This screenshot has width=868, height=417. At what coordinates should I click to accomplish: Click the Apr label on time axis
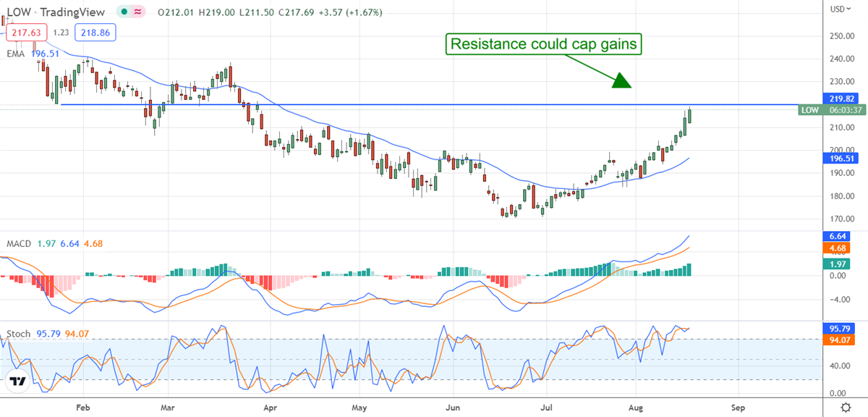[x=272, y=406]
